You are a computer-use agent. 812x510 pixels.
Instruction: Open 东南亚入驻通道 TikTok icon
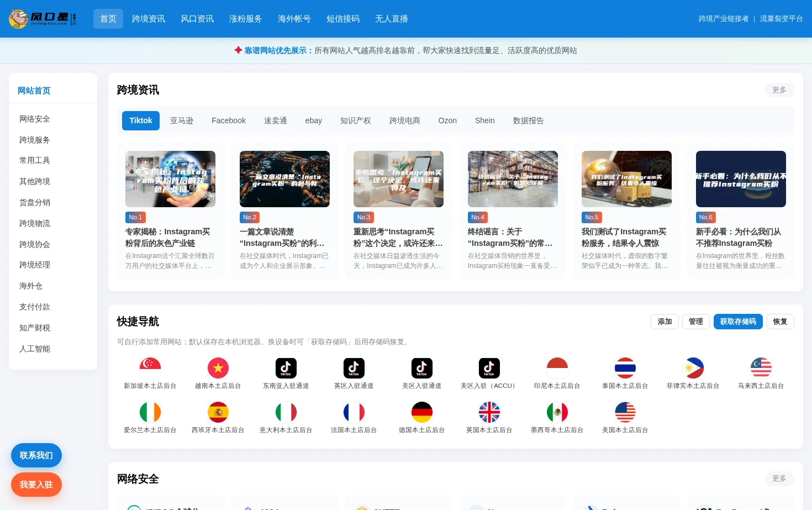tap(286, 368)
